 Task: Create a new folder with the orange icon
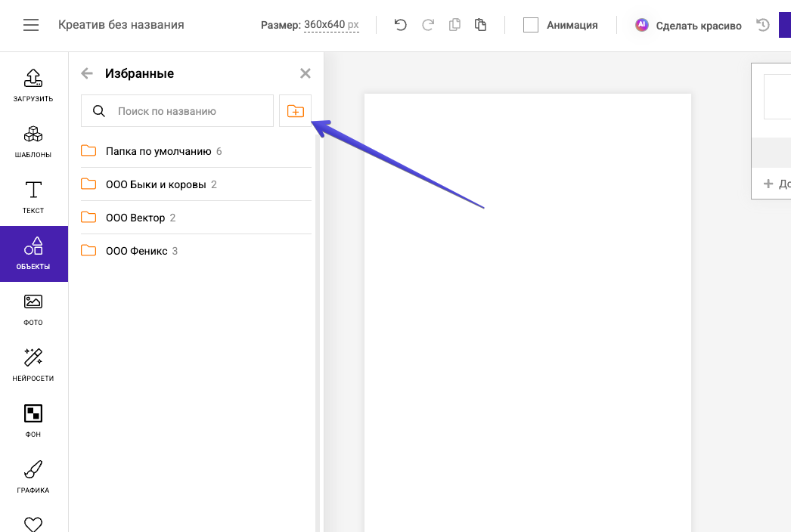pos(296,111)
